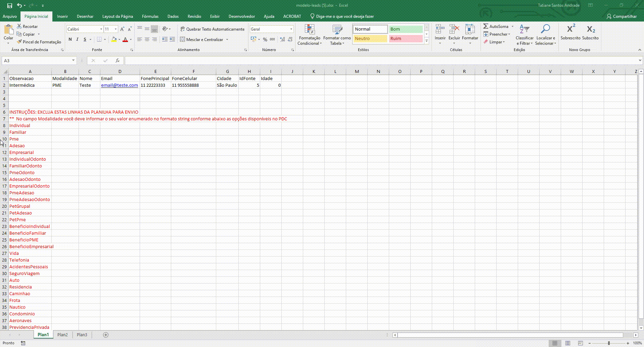Click the Sobrescrito icon
The width and height of the screenshot is (644, 347).
pos(570,29)
